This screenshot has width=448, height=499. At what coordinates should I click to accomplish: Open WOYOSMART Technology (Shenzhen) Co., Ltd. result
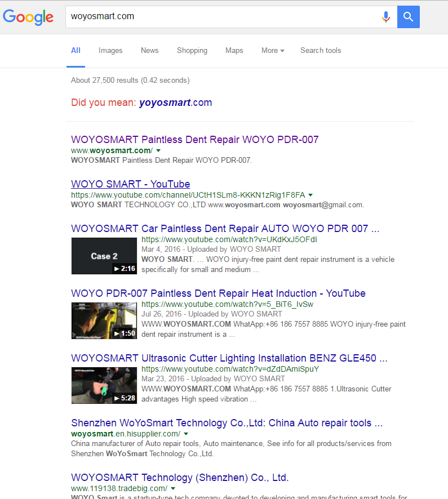[x=180, y=478]
